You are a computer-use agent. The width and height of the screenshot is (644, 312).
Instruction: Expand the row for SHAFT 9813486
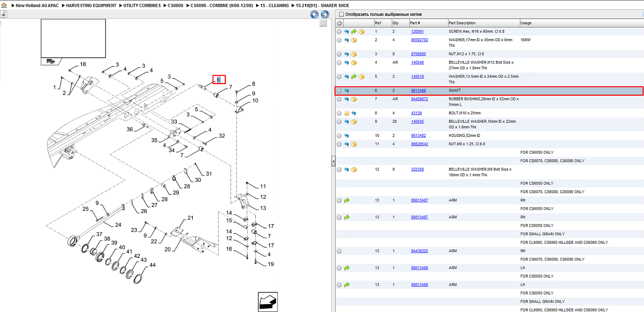pos(339,91)
